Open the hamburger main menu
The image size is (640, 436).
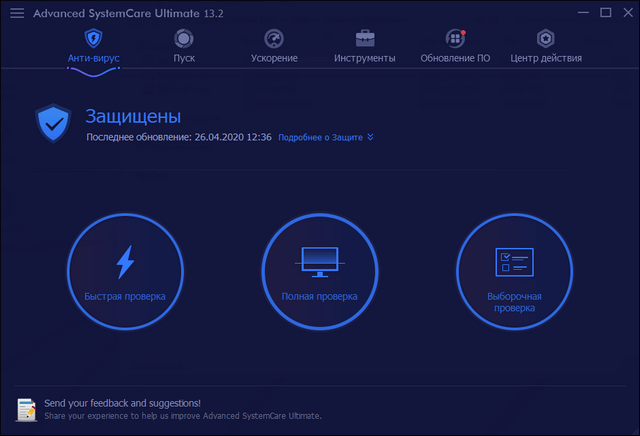[x=17, y=13]
